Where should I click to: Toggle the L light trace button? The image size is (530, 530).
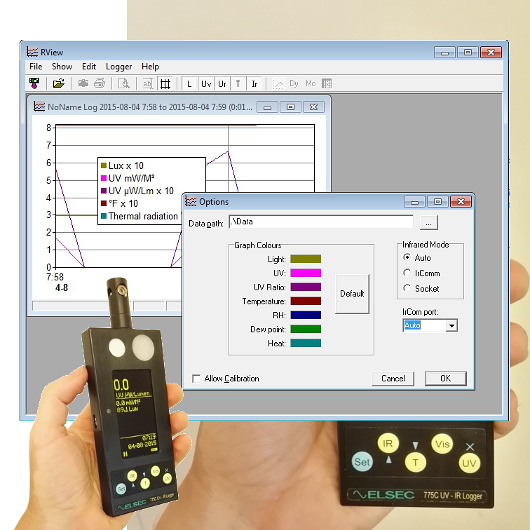tap(189, 84)
